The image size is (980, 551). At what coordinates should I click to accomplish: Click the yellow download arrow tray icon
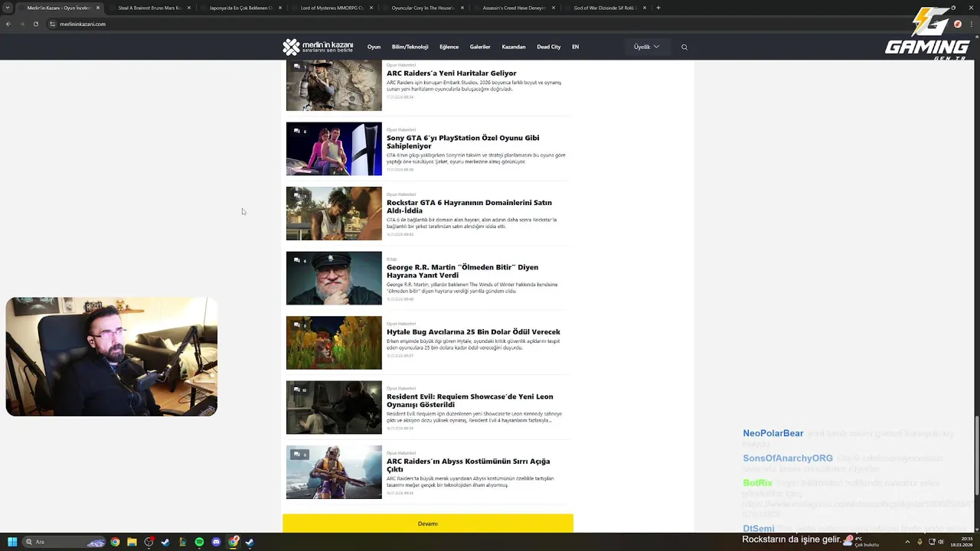tap(920, 542)
